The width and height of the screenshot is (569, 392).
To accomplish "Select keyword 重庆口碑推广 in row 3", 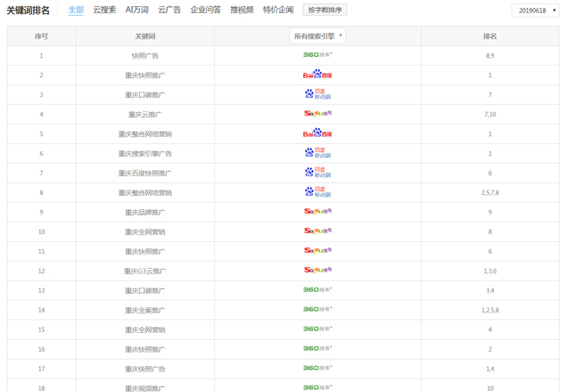I will click(x=145, y=95).
